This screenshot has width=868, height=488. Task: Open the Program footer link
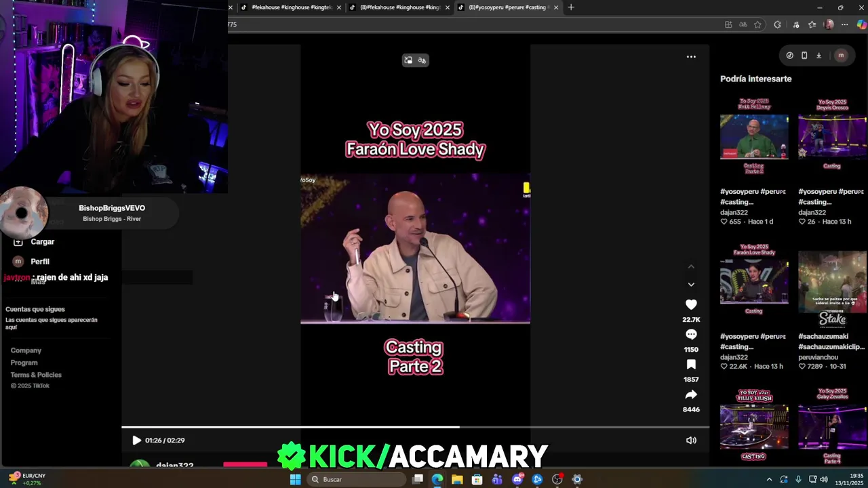[24, 363]
